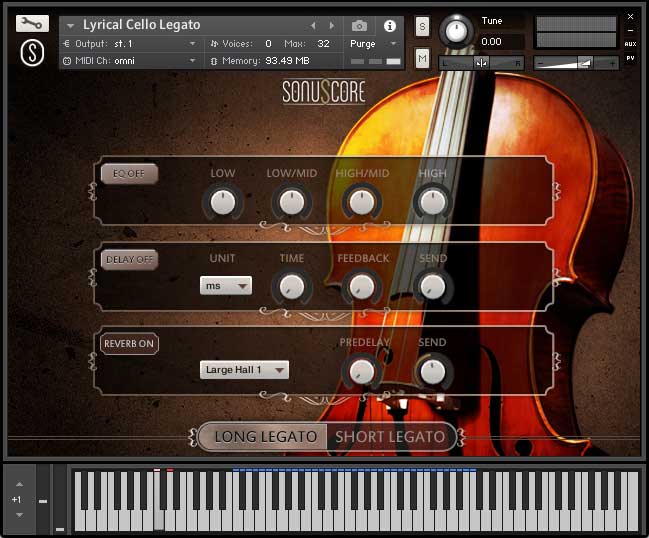Click the memory usage icon
This screenshot has height=538, width=649.
214,61
